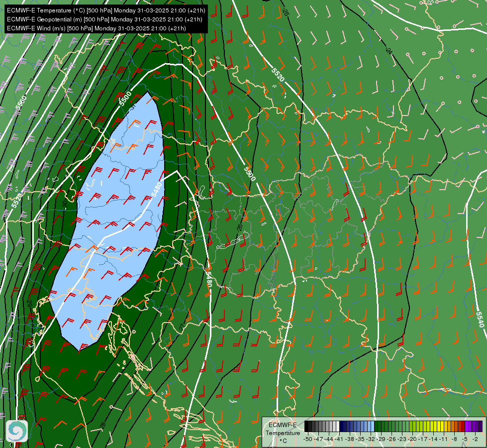
Task: Click the -32 value on the legend scale
Action: pyautogui.click(x=371, y=440)
